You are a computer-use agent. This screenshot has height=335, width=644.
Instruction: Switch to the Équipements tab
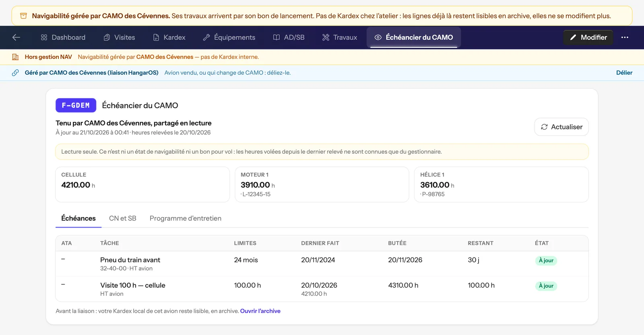[x=229, y=37]
